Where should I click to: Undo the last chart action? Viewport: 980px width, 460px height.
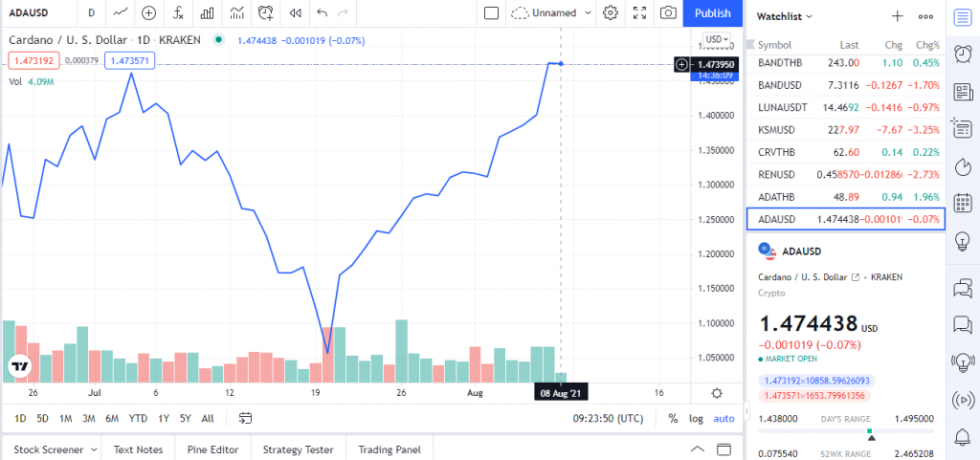322,12
